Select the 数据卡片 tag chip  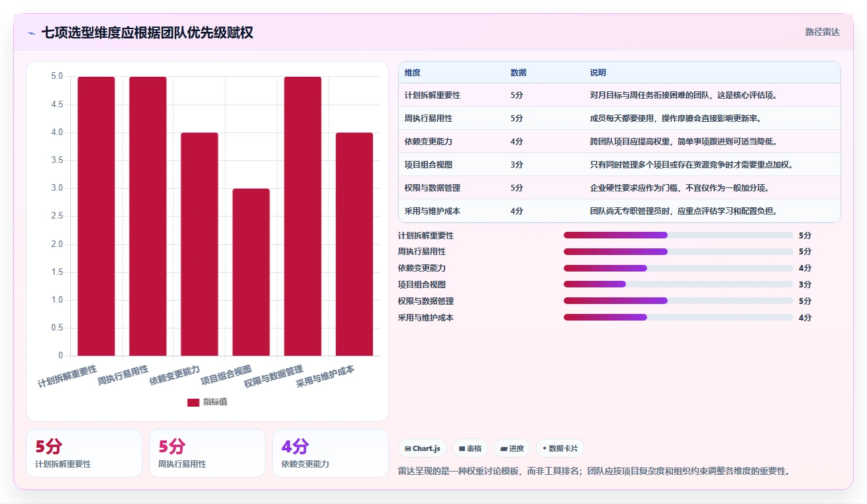pos(560,448)
